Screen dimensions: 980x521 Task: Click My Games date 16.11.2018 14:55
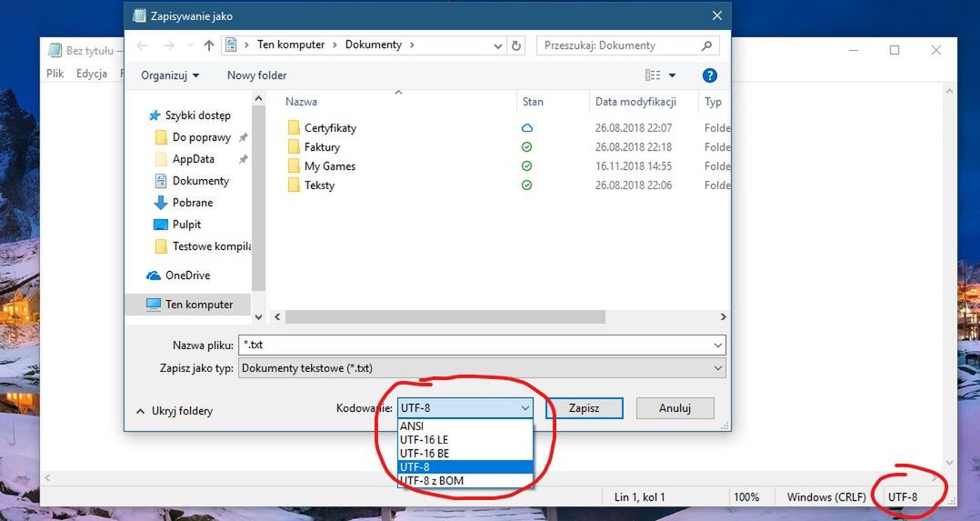(x=634, y=165)
